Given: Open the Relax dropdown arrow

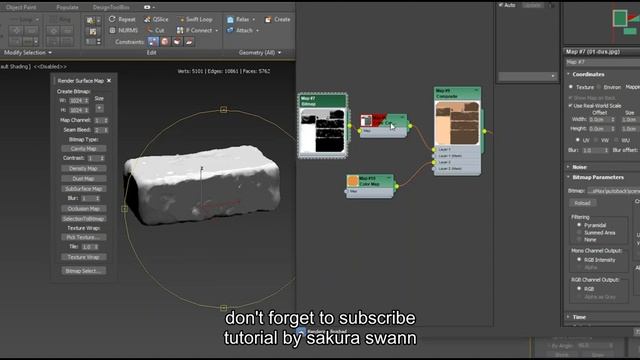Looking at the screenshot, I should (253, 20).
